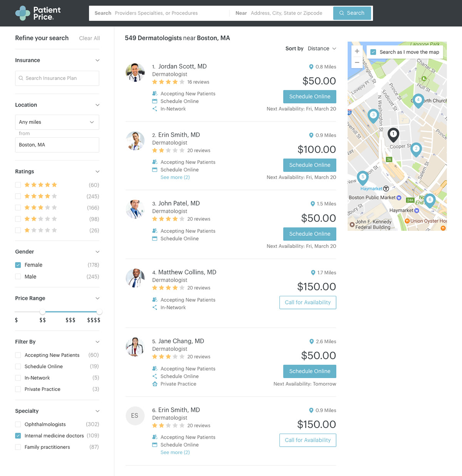Enable Accepting New Patients filter checkbox

click(18, 355)
